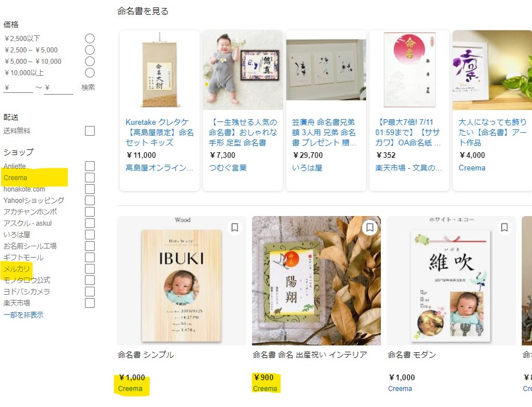The height and width of the screenshot is (407, 532).
Task: Bookmark the 陽翔 命名書 インテリア product
Action: coord(370,227)
